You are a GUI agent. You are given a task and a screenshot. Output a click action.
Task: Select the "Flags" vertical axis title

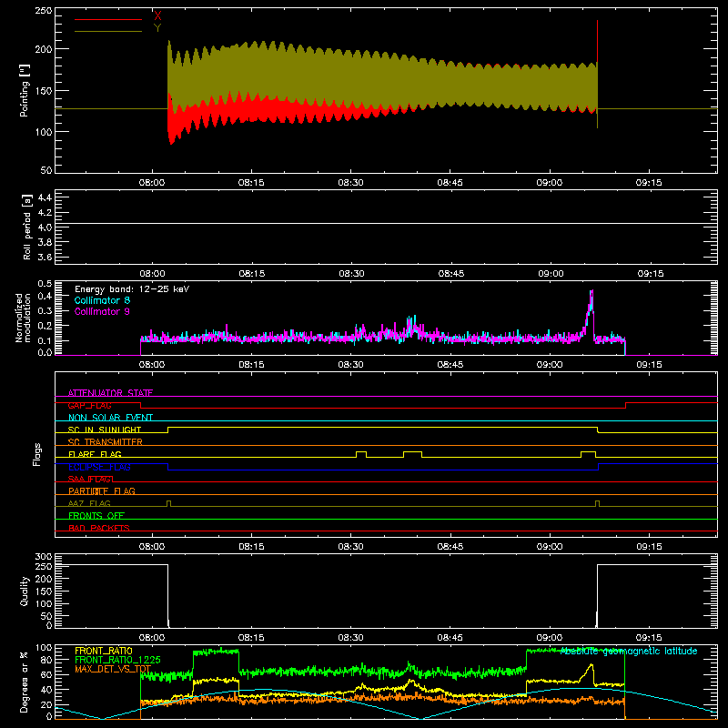coord(37,454)
